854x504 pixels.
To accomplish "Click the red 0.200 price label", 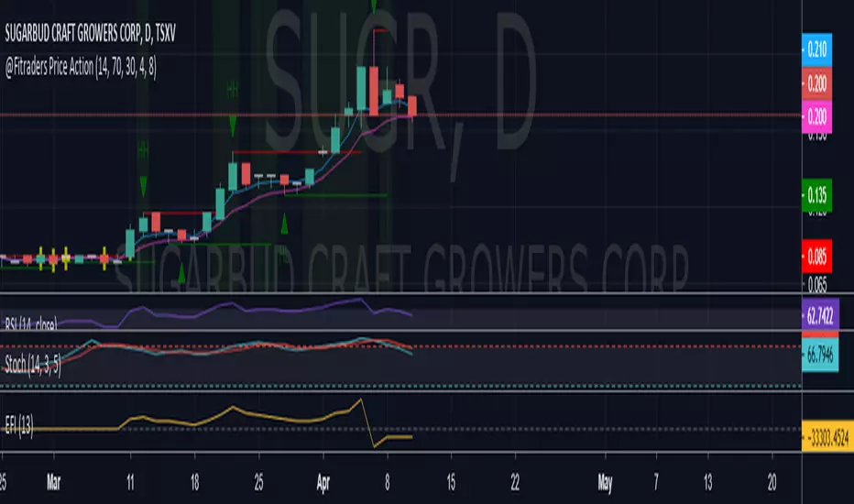I will point(816,83).
